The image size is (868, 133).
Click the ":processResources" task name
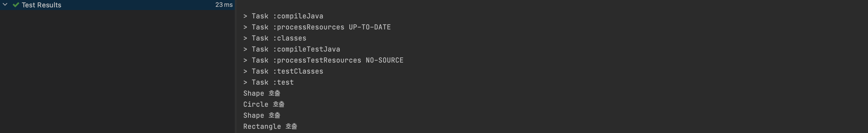tap(309, 27)
